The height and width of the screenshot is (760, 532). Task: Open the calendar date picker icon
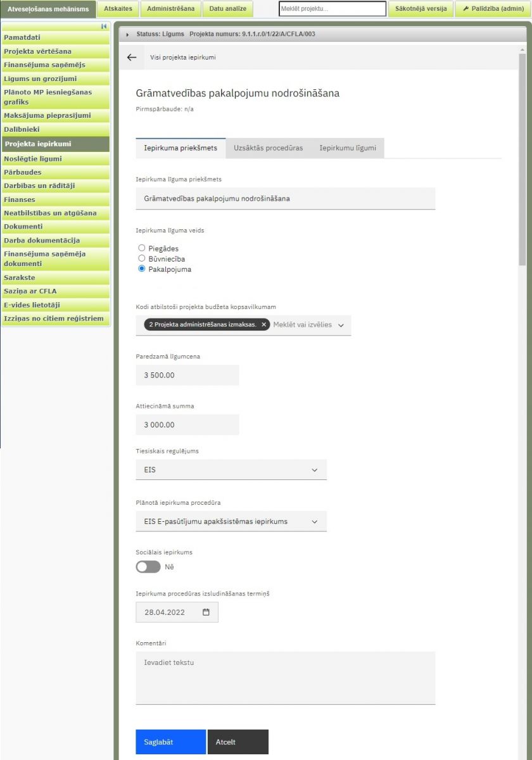pos(206,612)
